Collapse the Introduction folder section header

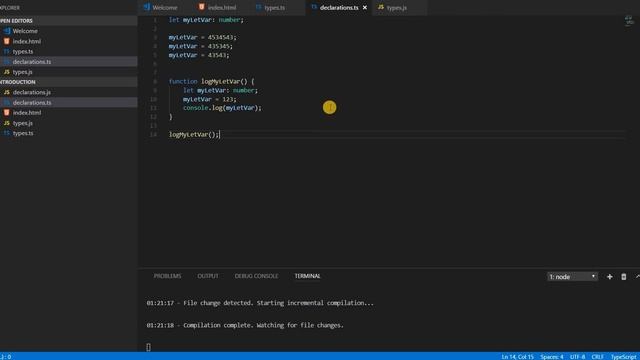69,82
